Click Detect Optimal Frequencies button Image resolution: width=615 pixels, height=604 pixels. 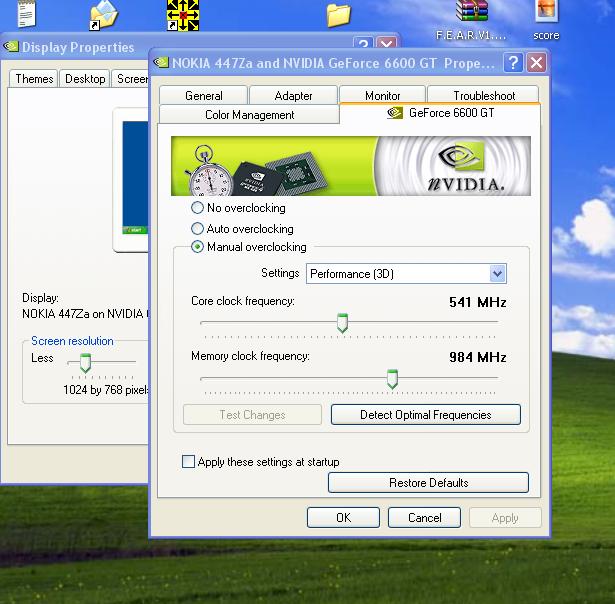point(426,415)
